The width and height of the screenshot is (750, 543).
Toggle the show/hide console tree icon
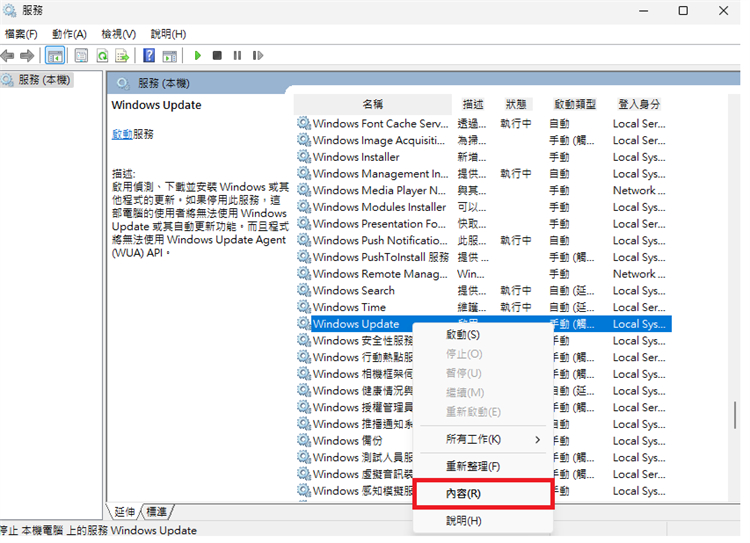coord(55,56)
